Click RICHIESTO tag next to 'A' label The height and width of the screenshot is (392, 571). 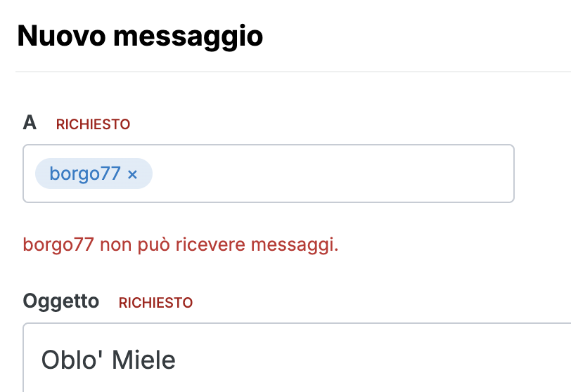pos(93,124)
